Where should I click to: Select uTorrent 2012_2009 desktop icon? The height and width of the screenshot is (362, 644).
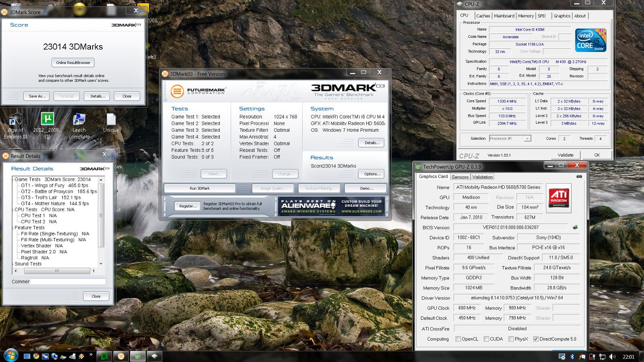pyautogui.click(x=47, y=126)
